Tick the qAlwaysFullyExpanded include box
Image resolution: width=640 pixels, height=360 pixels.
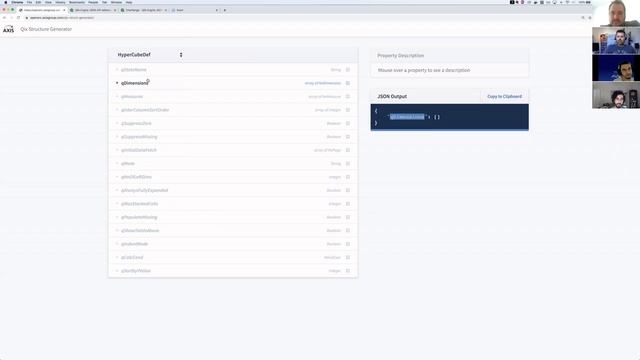(348, 190)
